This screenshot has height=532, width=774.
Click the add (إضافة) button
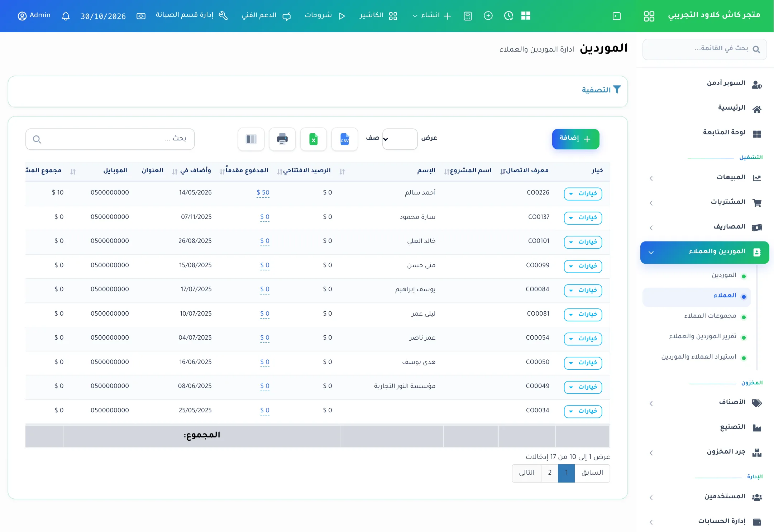point(575,139)
